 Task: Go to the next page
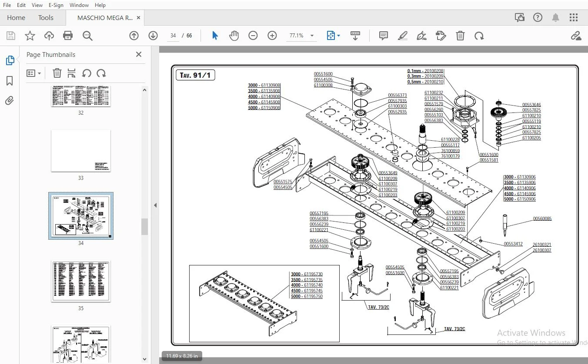point(153,36)
